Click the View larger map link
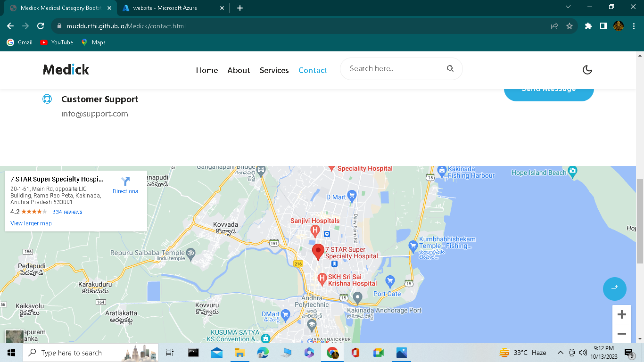Viewport: 644px width, 362px height. (x=31, y=223)
